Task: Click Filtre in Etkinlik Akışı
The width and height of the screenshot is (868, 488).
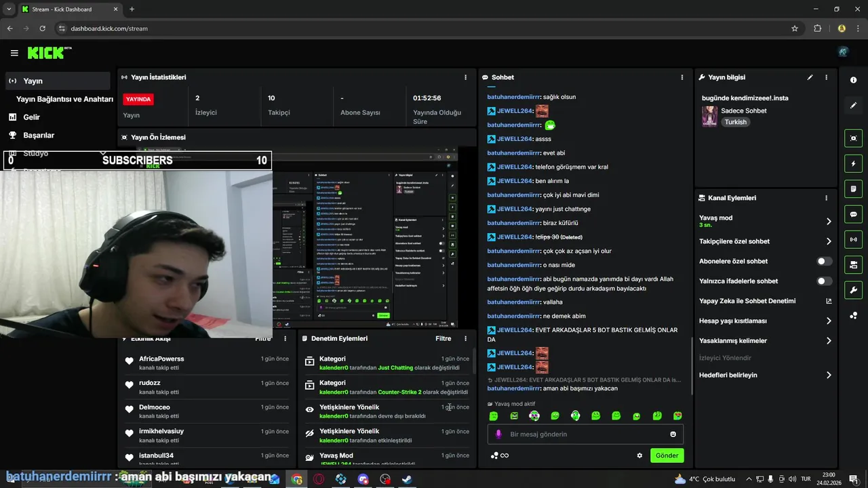Action: tap(263, 338)
